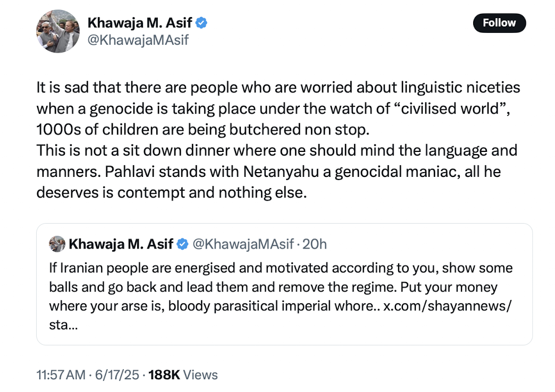Click the blue verified badge next to the name
Screen dimensions: 555x392
pyautogui.click(x=201, y=22)
